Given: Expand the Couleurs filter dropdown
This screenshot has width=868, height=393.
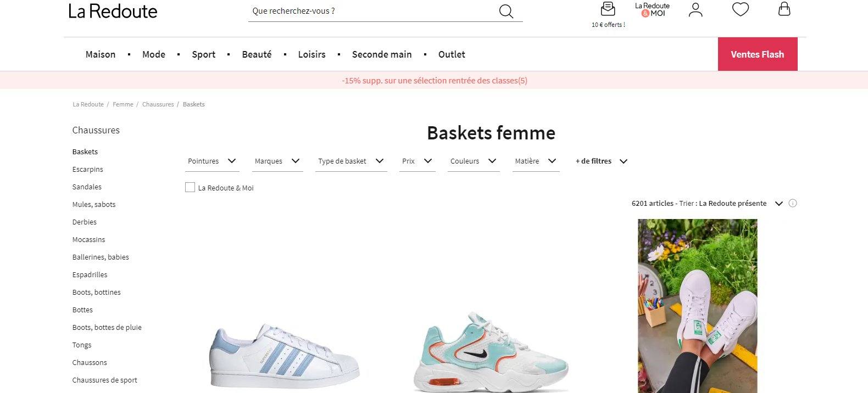Looking at the screenshot, I should (473, 161).
